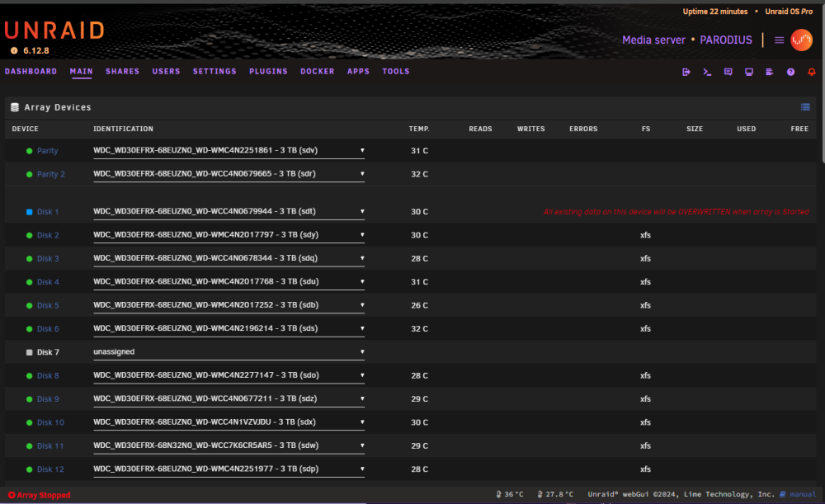Click the orange Unraid avatar logo

(801, 40)
